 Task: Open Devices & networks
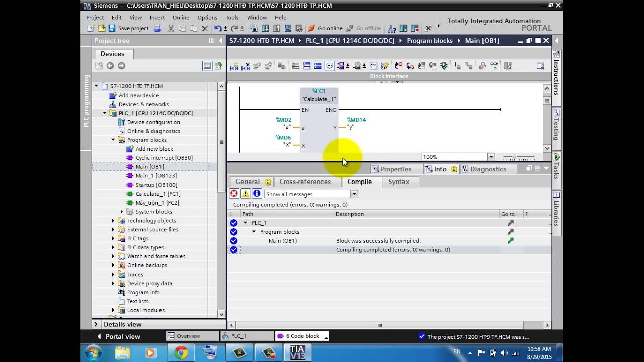[x=143, y=104]
